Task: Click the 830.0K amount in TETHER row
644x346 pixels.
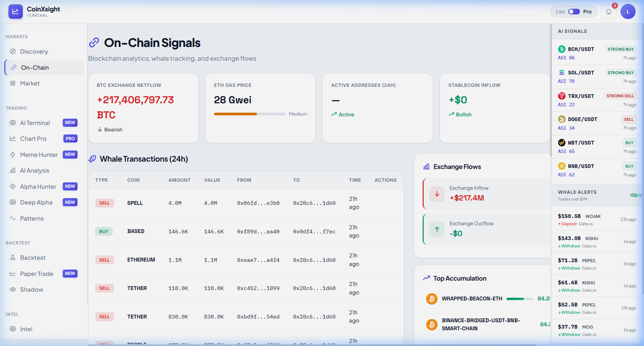Action: [x=178, y=317]
